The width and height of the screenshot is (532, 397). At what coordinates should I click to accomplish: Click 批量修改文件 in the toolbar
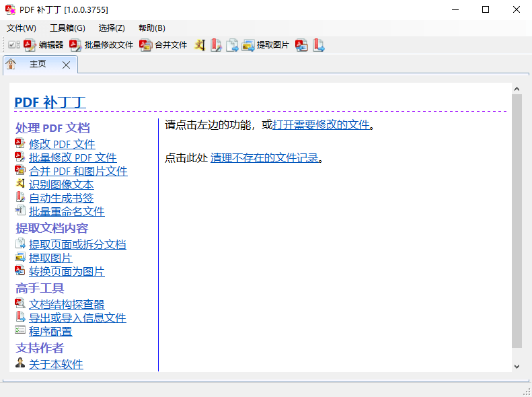(x=102, y=45)
